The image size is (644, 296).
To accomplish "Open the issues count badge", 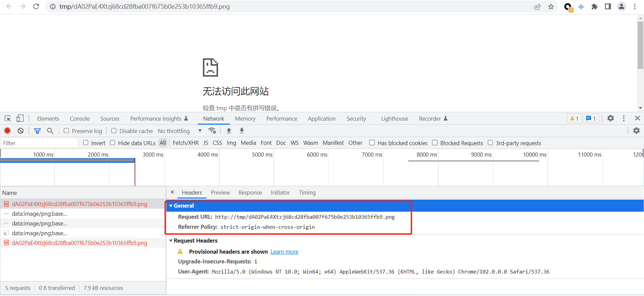I will click(x=591, y=118).
